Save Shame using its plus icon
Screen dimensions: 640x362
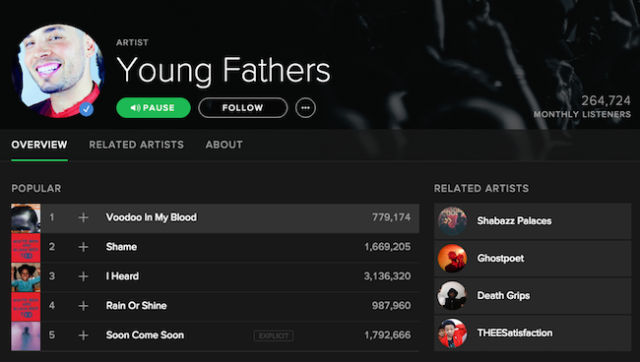click(83, 247)
